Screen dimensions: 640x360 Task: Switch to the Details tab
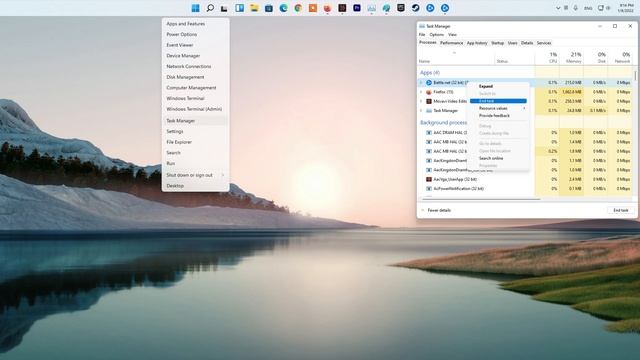(x=527, y=43)
